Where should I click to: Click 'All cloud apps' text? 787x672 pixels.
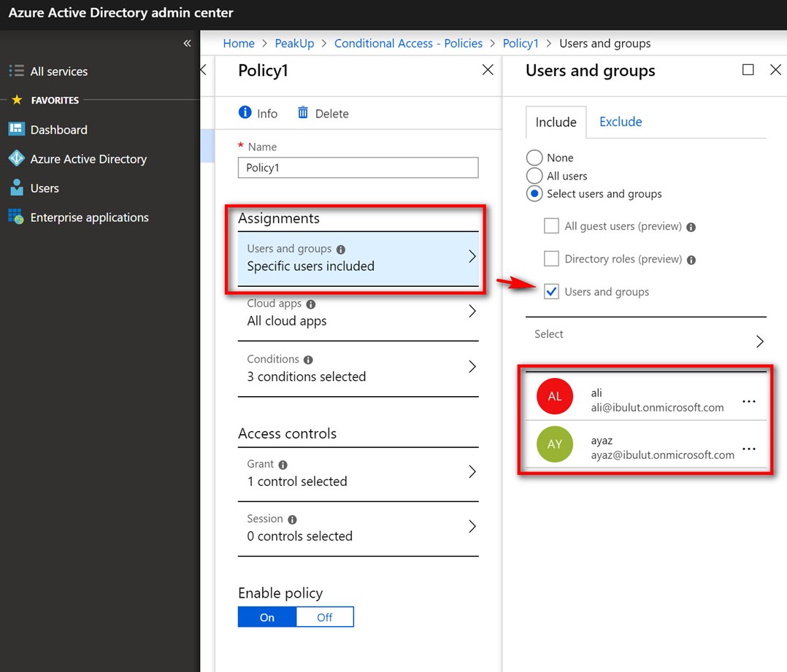(x=287, y=321)
